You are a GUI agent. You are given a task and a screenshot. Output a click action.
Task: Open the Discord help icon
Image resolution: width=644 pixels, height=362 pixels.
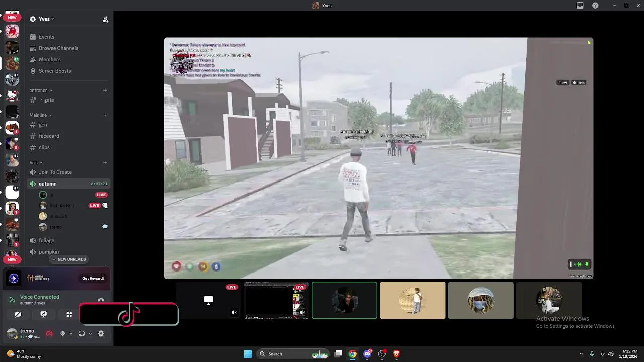click(x=595, y=6)
